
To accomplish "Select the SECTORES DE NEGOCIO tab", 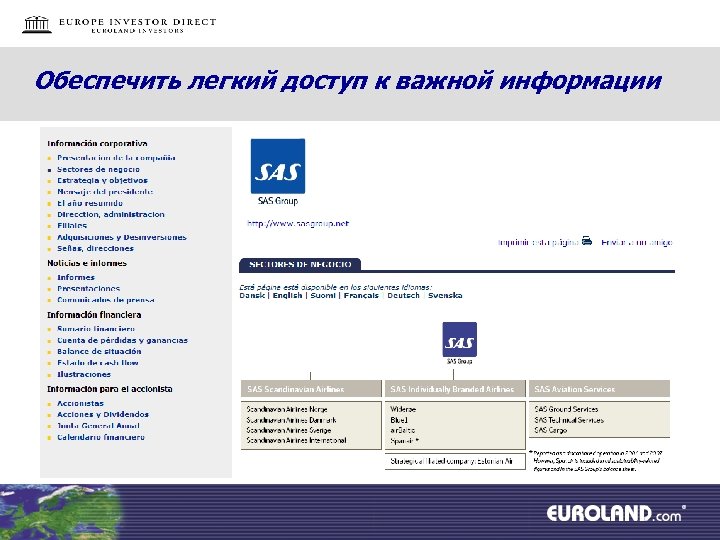I will point(300,264).
